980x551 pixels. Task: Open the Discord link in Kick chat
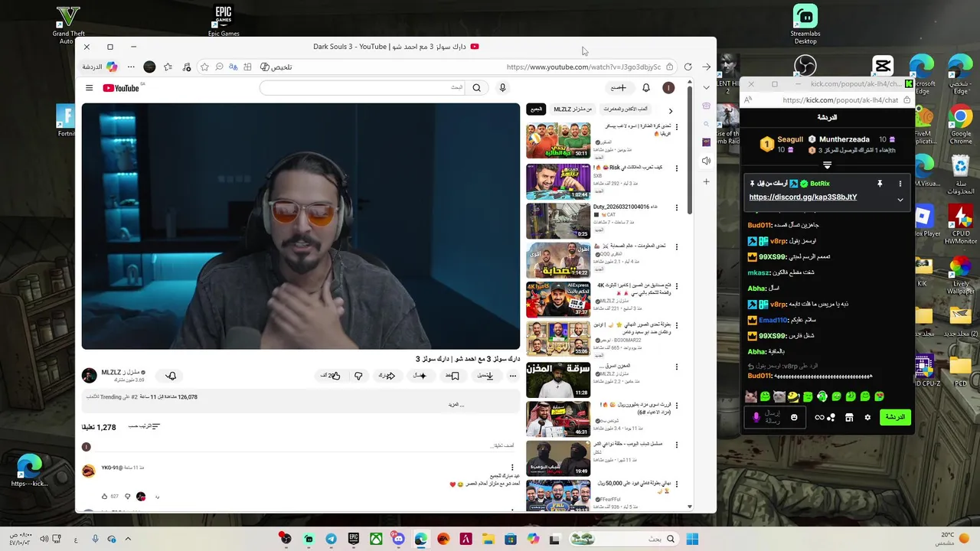tap(803, 197)
